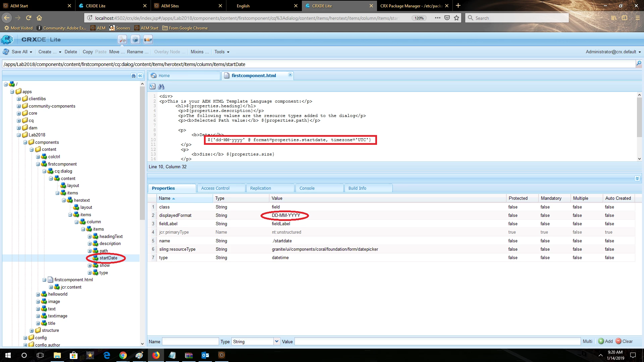Open Firefox from the Windows taskbar
The image size is (644, 362).
pos(156,355)
